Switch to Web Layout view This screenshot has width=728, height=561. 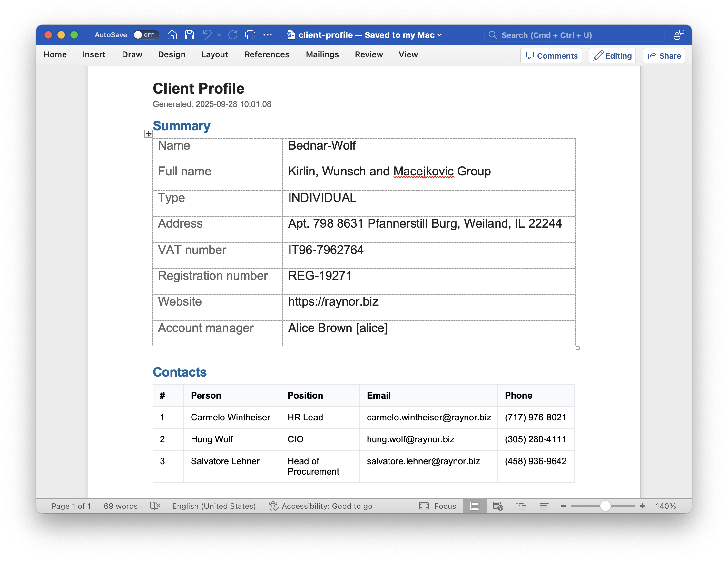coord(498,506)
